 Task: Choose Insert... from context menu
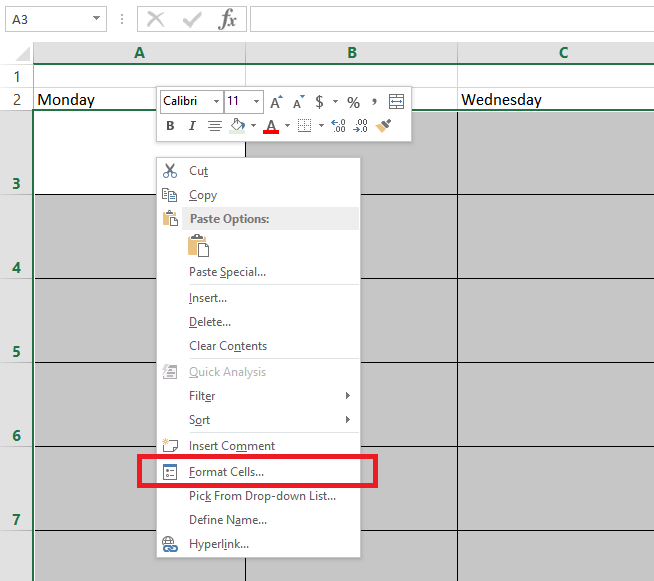(x=258, y=298)
